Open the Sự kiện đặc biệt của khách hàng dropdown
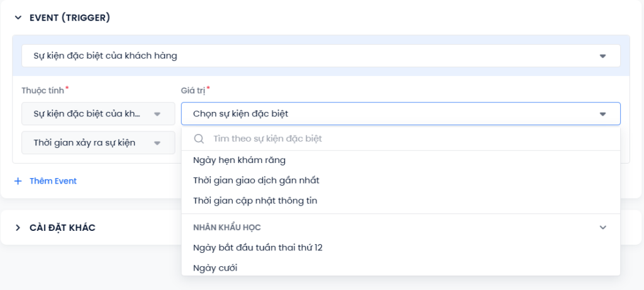 pyautogui.click(x=321, y=56)
